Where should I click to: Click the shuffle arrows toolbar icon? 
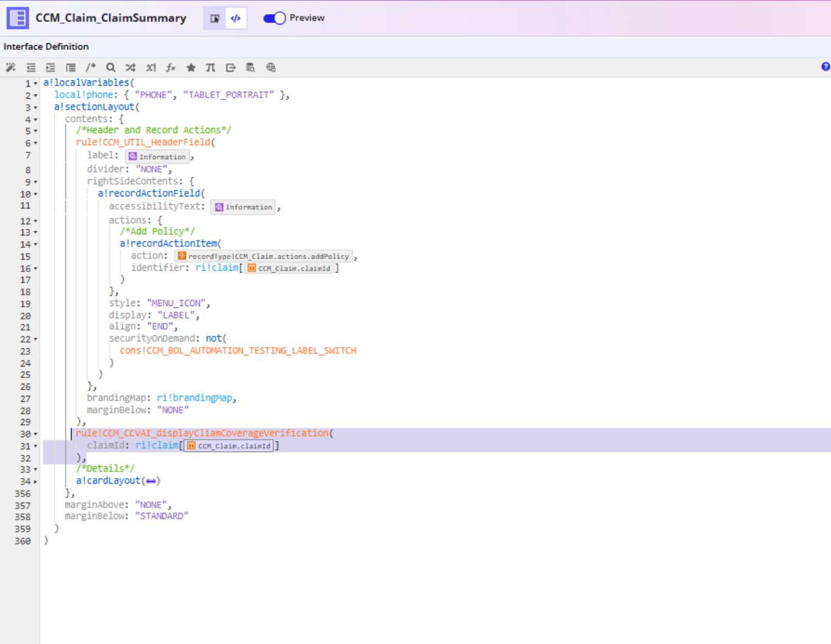click(x=131, y=68)
